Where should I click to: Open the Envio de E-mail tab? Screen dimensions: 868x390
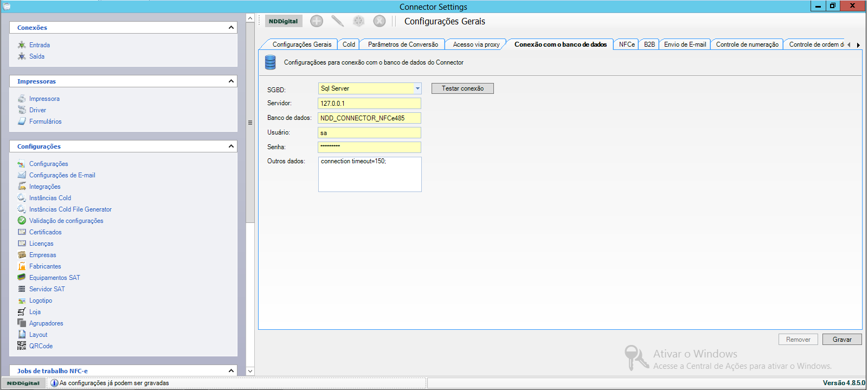coord(685,44)
